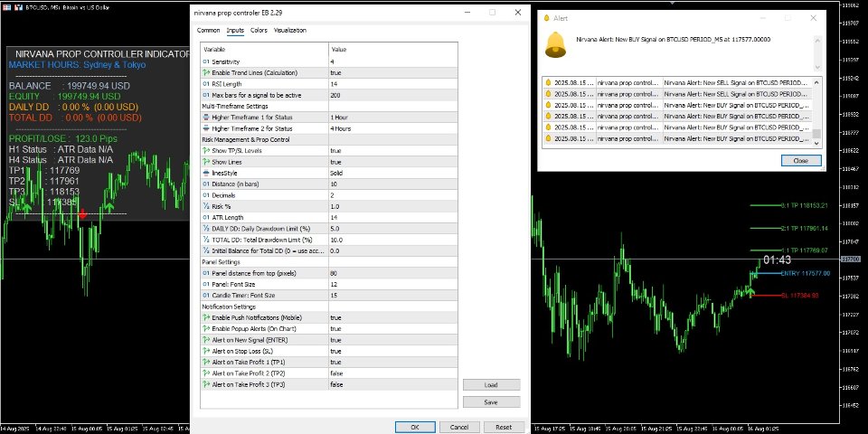Click the icon beside Panel distance from top
Screen dimensions: 868x434
tap(206, 273)
